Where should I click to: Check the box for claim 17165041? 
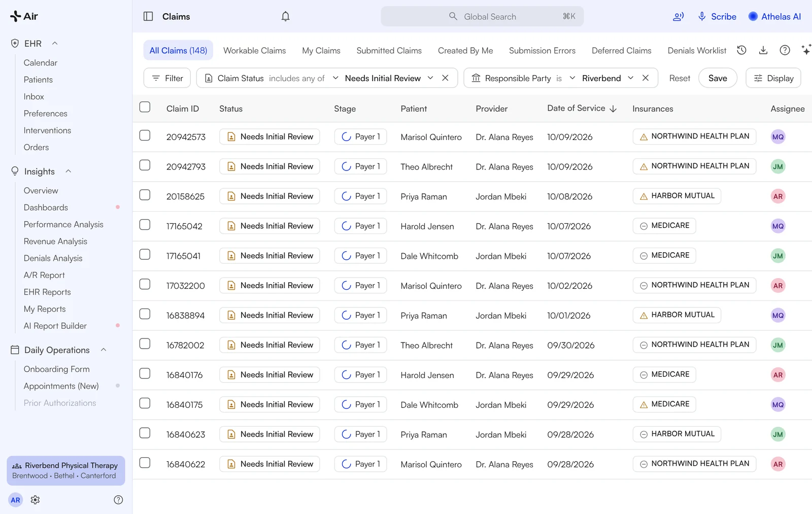click(x=145, y=254)
